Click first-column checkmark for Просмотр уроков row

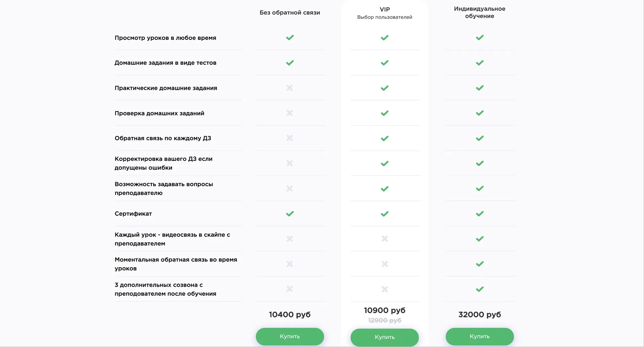(x=290, y=38)
